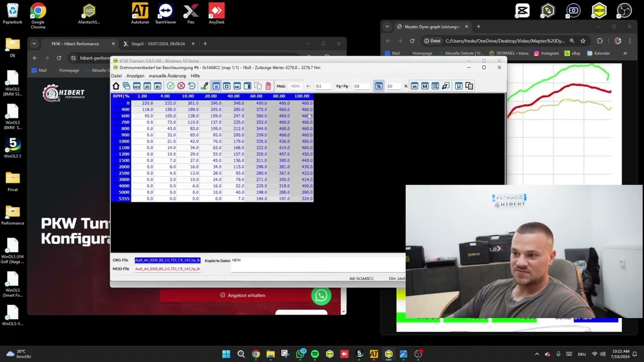Select the RPM 2000 row header
The height and width of the screenshot is (362, 644).
click(121, 166)
